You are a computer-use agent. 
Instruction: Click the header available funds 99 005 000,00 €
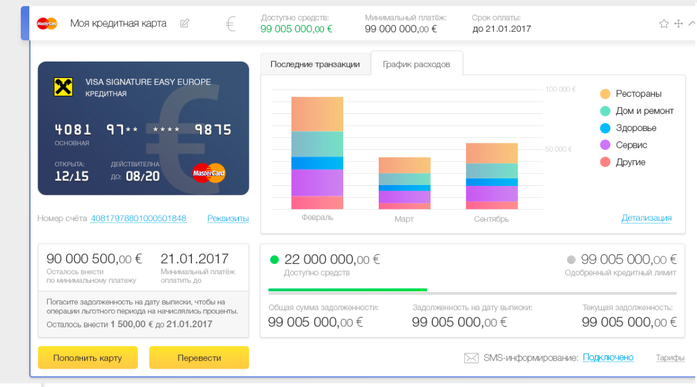tap(296, 29)
